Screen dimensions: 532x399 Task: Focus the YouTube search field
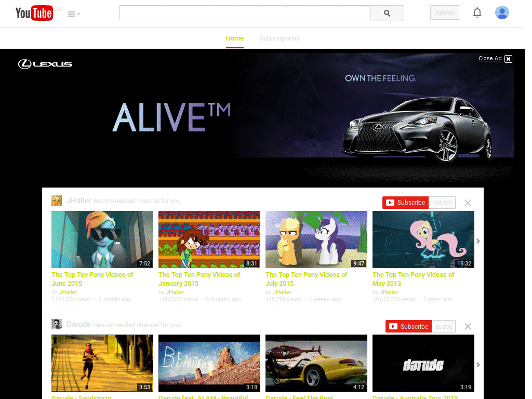[x=245, y=13]
